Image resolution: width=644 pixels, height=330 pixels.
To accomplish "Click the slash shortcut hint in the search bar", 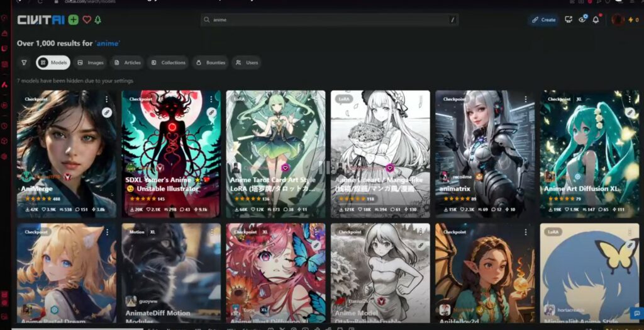I will [x=453, y=20].
